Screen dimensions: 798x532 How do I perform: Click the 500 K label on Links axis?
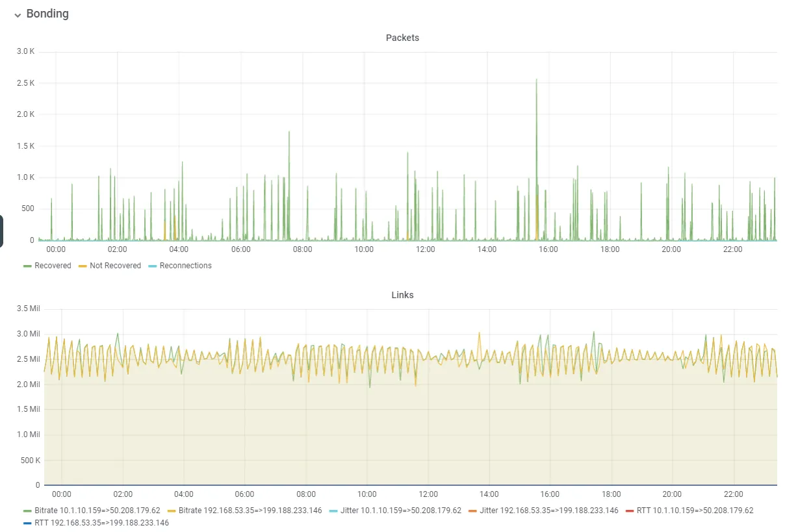(x=30, y=461)
